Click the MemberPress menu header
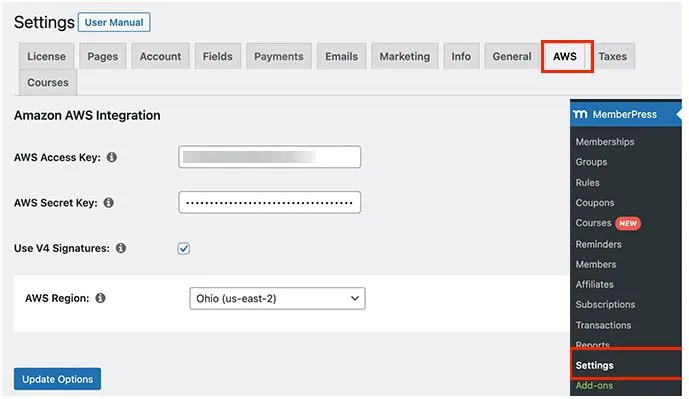 coord(626,114)
